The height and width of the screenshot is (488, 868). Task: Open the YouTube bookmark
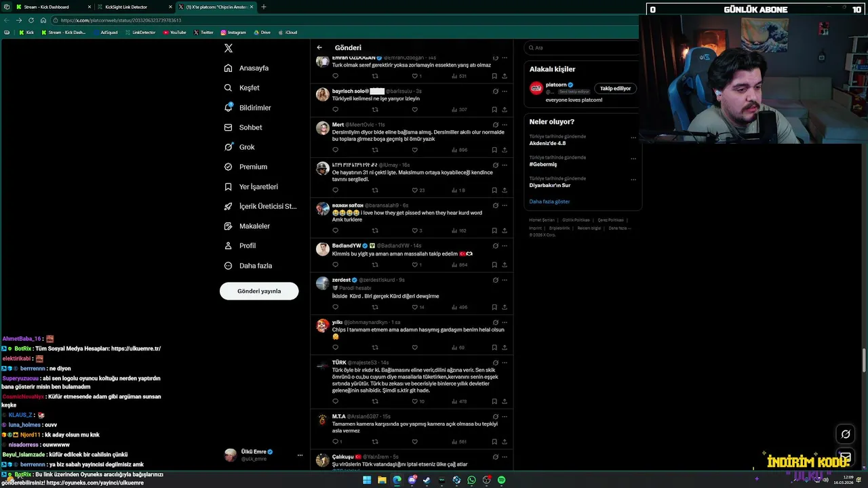tap(175, 32)
